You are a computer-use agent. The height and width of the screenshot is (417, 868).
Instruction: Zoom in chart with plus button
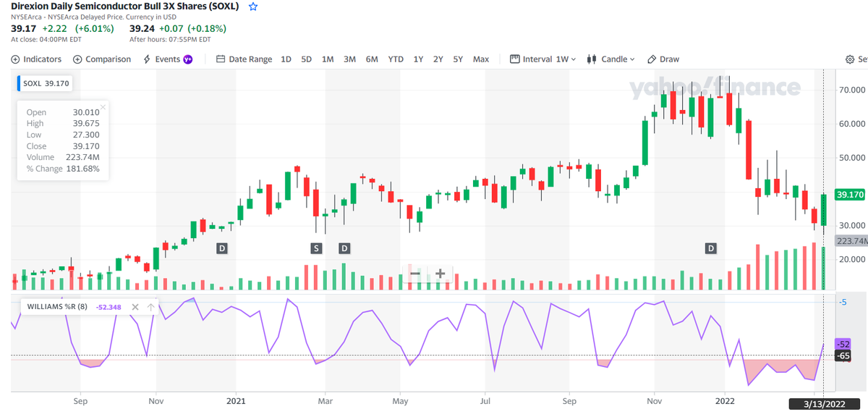(440, 273)
